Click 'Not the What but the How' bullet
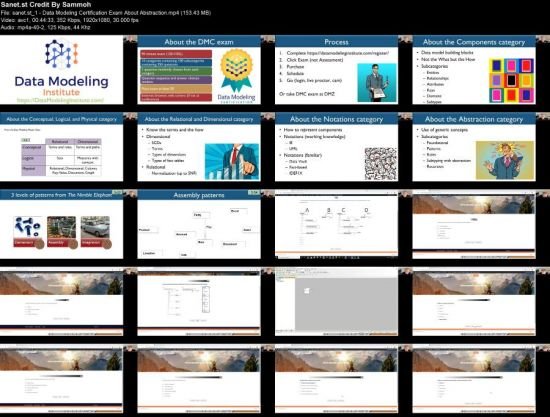This screenshot has height=417, width=550. (448, 59)
